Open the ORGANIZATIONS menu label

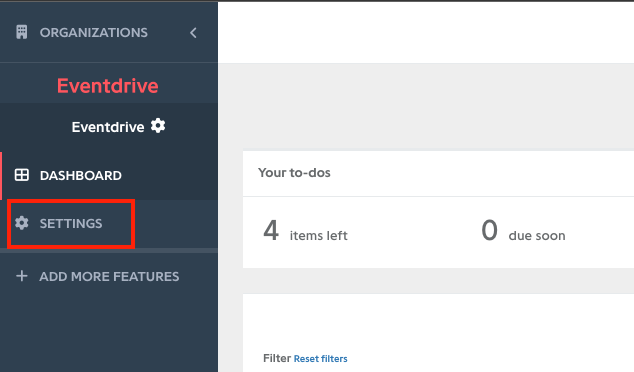click(93, 32)
